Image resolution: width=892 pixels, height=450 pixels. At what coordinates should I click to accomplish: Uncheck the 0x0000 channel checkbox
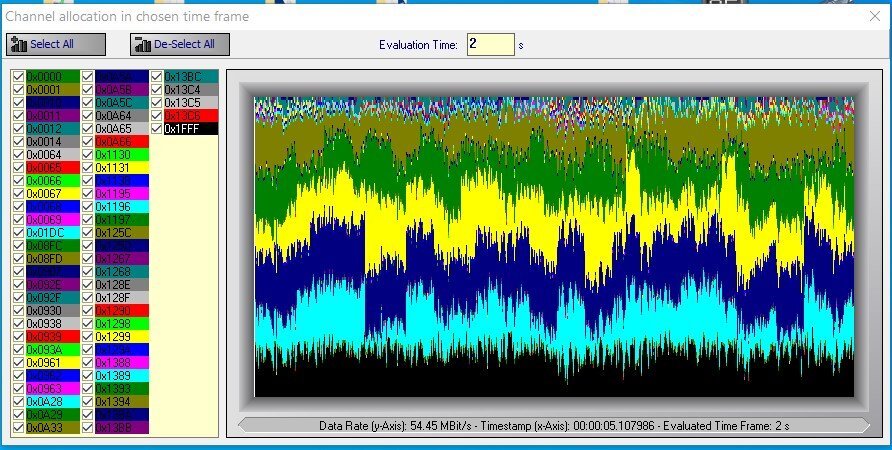click(19, 76)
